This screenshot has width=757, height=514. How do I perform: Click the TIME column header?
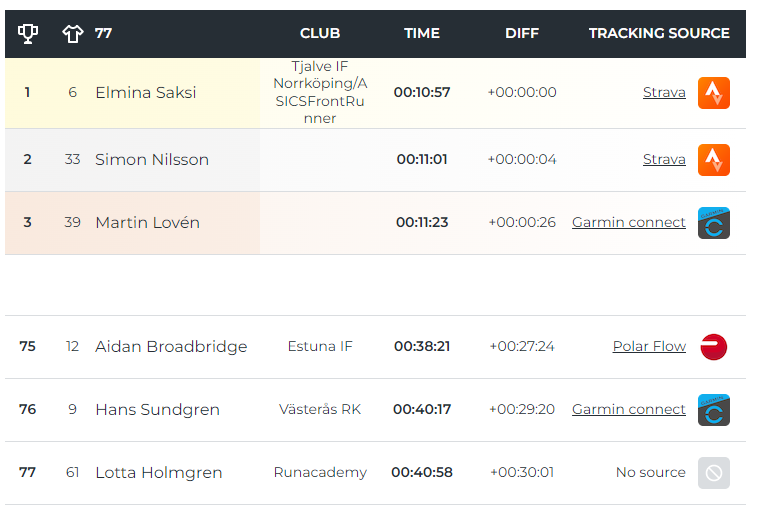pos(422,33)
